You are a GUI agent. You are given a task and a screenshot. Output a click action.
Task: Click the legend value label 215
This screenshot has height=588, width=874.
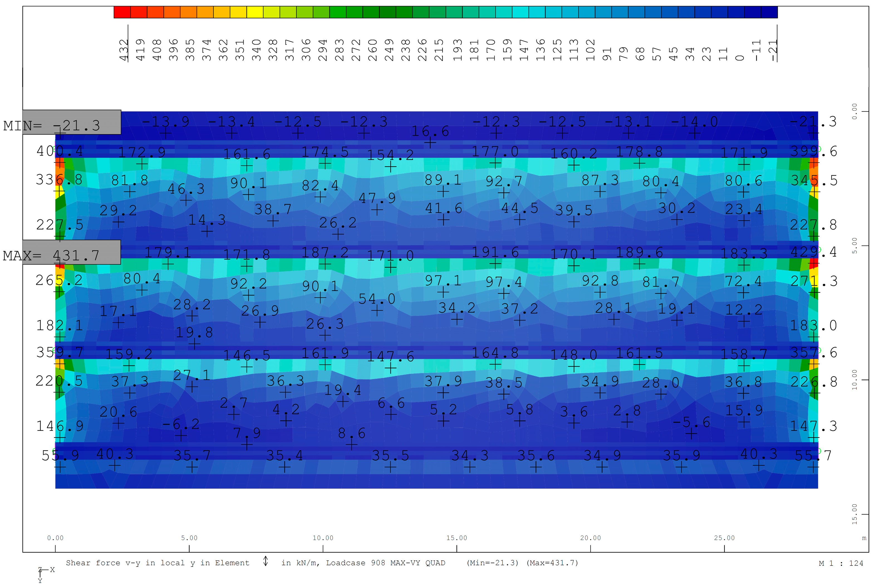tap(439, 50)
